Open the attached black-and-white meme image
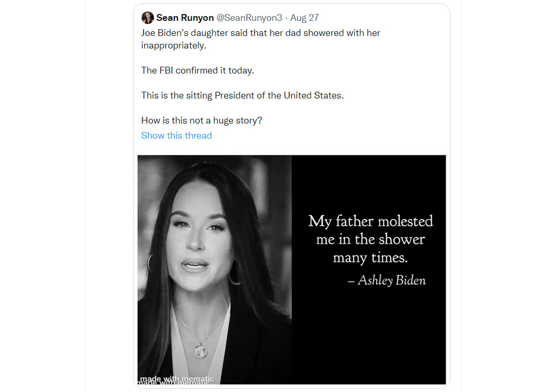 (292, 270)
